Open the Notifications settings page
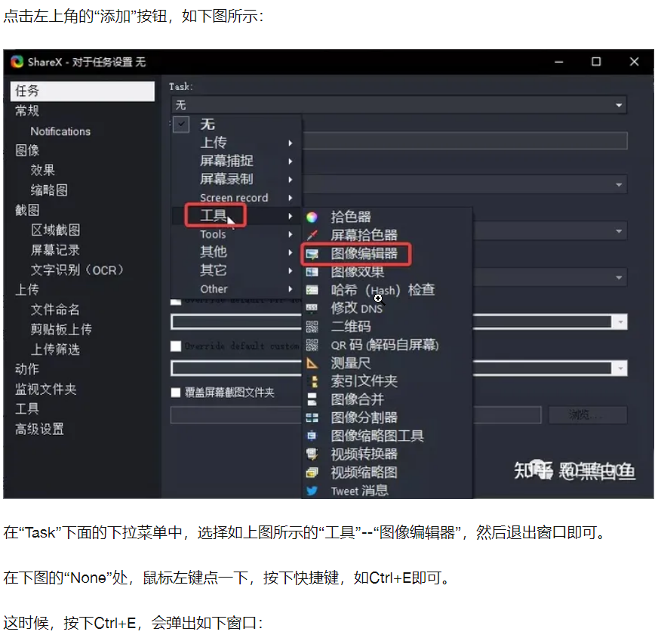 (x=60, y=131)
